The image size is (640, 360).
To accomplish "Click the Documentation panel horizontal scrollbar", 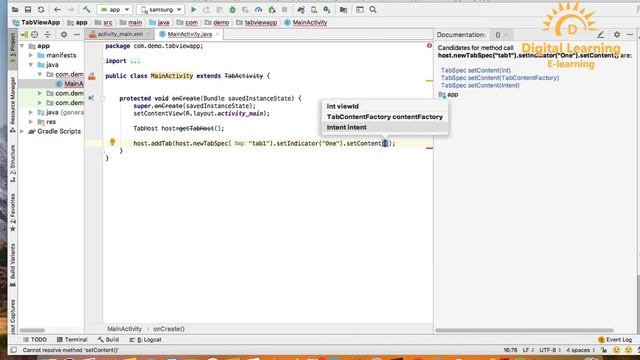I will [524, 330].
